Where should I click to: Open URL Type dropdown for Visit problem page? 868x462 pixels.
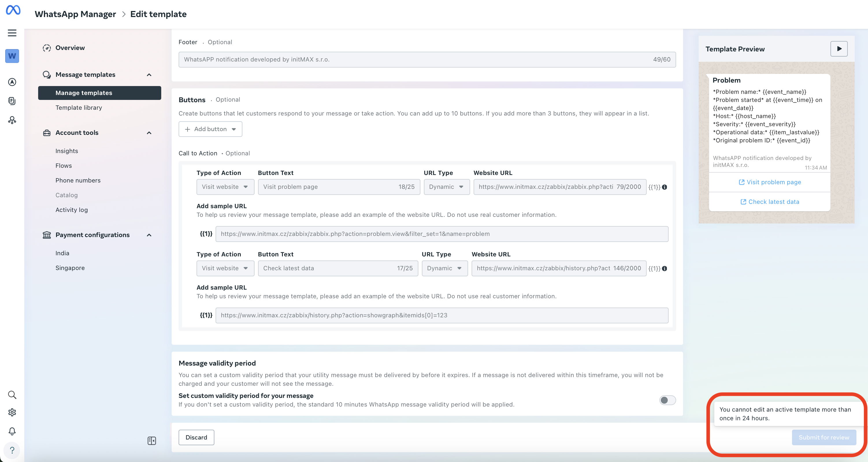(x=447, y=187)
